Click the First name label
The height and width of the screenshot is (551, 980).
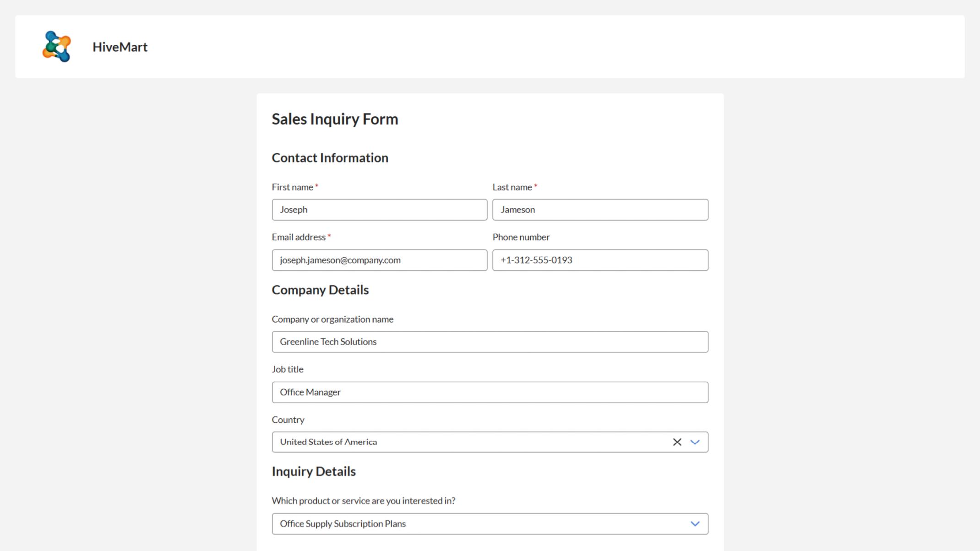293,187
